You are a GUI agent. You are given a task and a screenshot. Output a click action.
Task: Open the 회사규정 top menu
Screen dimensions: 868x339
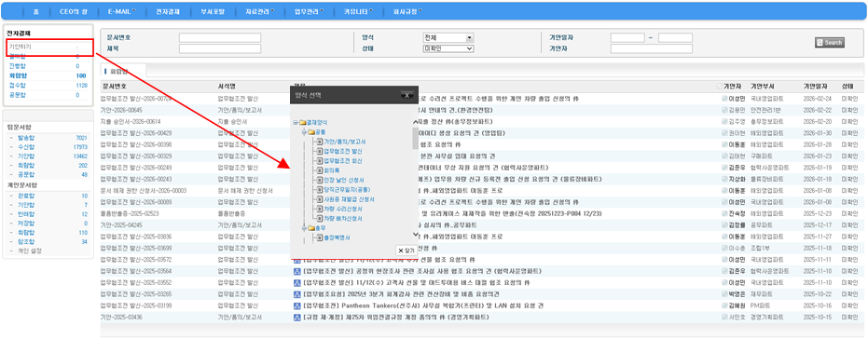(406, 11)
